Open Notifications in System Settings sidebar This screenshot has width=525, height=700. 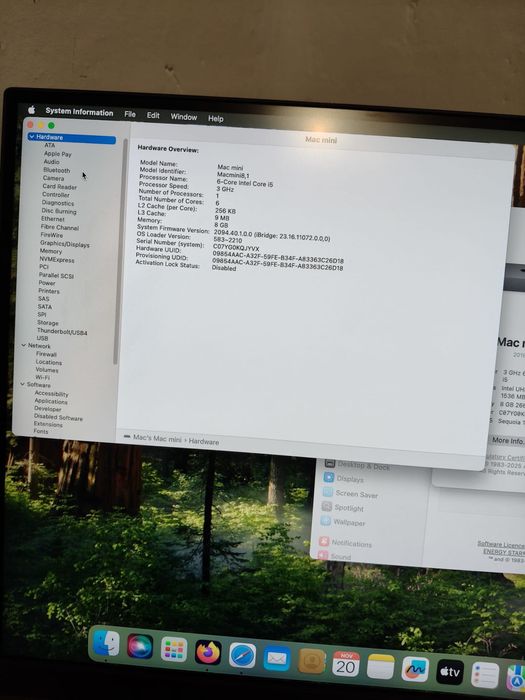[x=345, y=543]
